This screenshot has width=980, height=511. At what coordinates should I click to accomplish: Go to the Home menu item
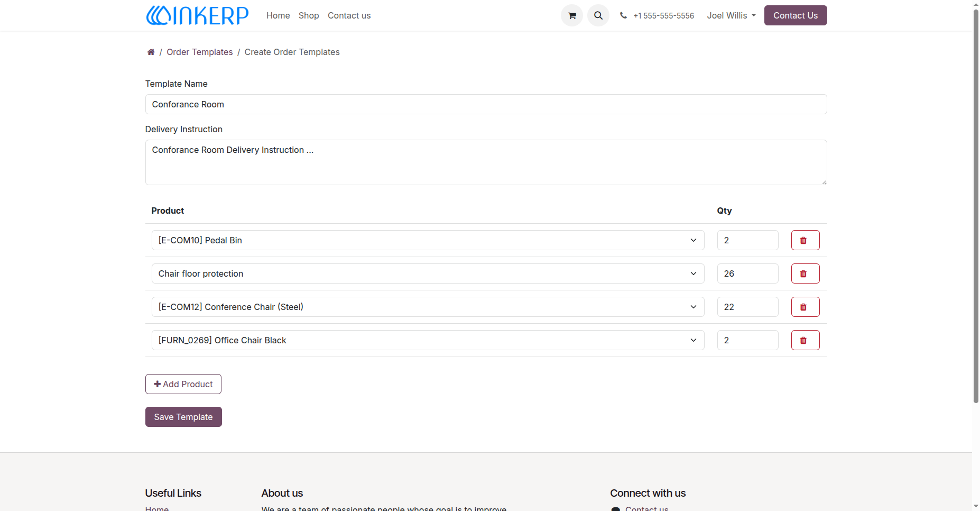tap(278, 15)
